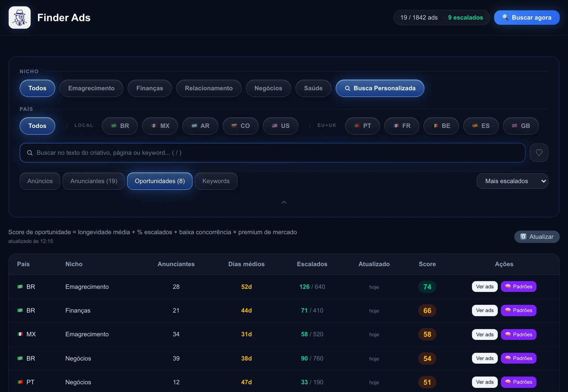Click the score badge 74

(427, 287)
